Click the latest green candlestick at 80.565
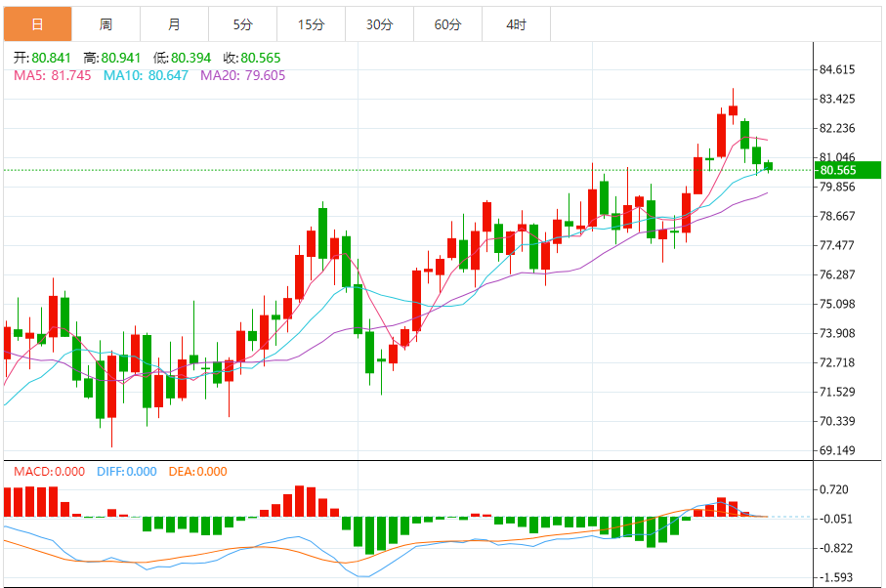The width and height of the screenshot is (886, 588). point(769,166)
